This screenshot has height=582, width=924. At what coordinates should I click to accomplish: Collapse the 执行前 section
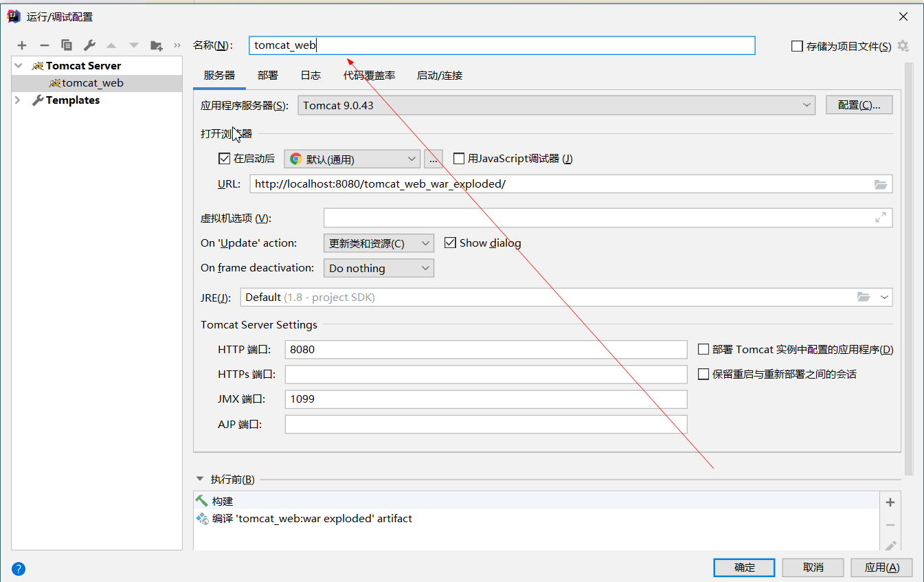[x=200, y=479]
